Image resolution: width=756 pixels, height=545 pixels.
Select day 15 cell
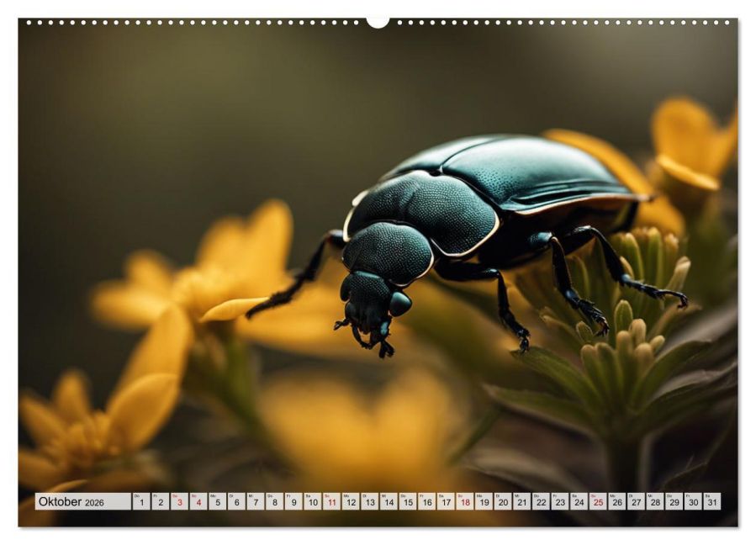(408, 501)
